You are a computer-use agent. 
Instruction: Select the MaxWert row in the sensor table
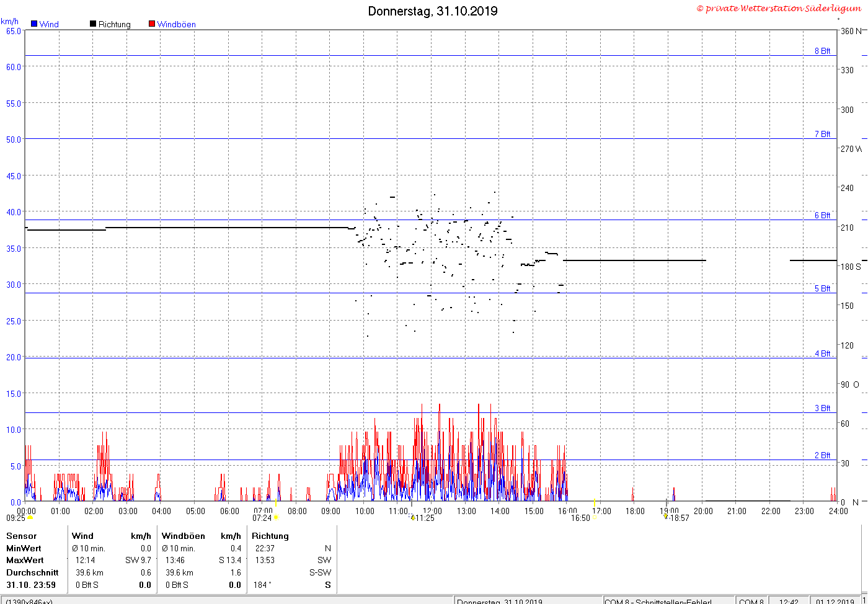[x=169, y=560]
